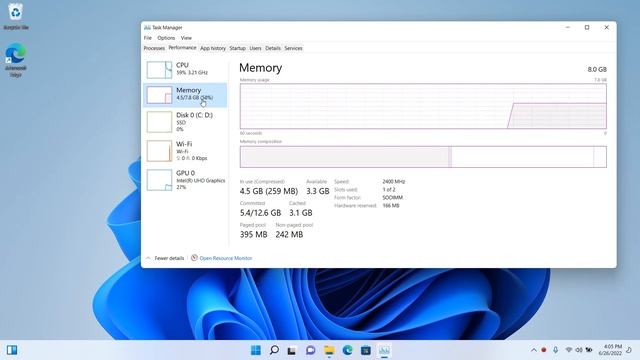Switch to the Details tab
This screenshot has width=640, height=360.
click(x=273, y=48)
